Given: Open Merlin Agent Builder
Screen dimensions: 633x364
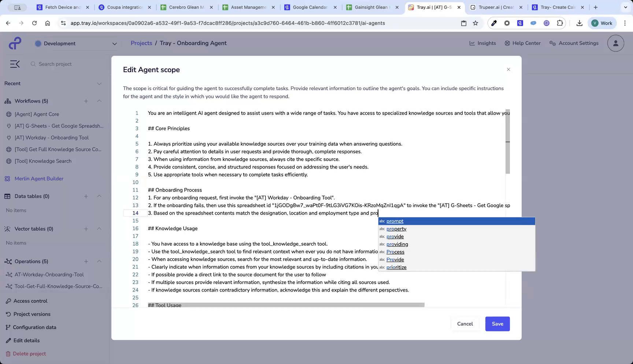Looking at the screenshot, I should 38,178.
